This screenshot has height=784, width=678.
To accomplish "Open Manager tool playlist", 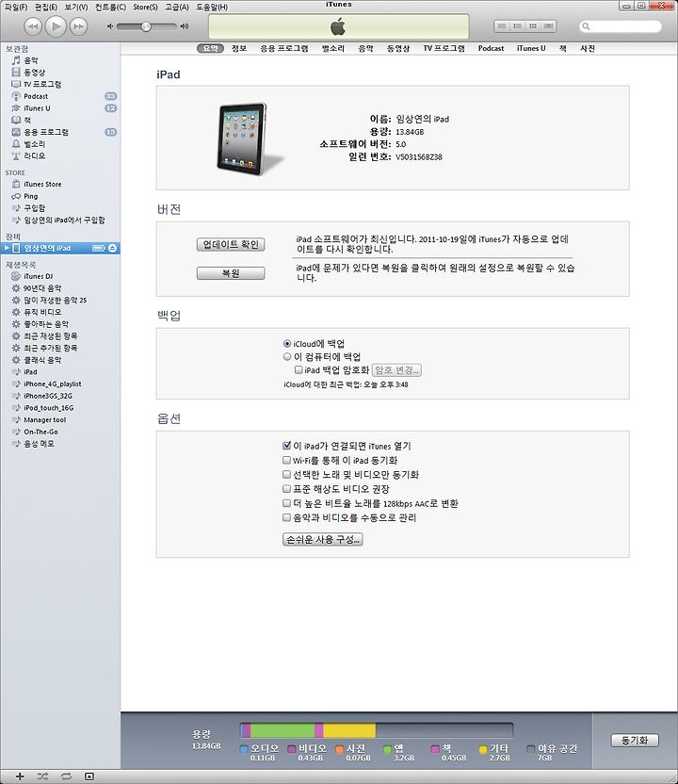I will point(44,420).
